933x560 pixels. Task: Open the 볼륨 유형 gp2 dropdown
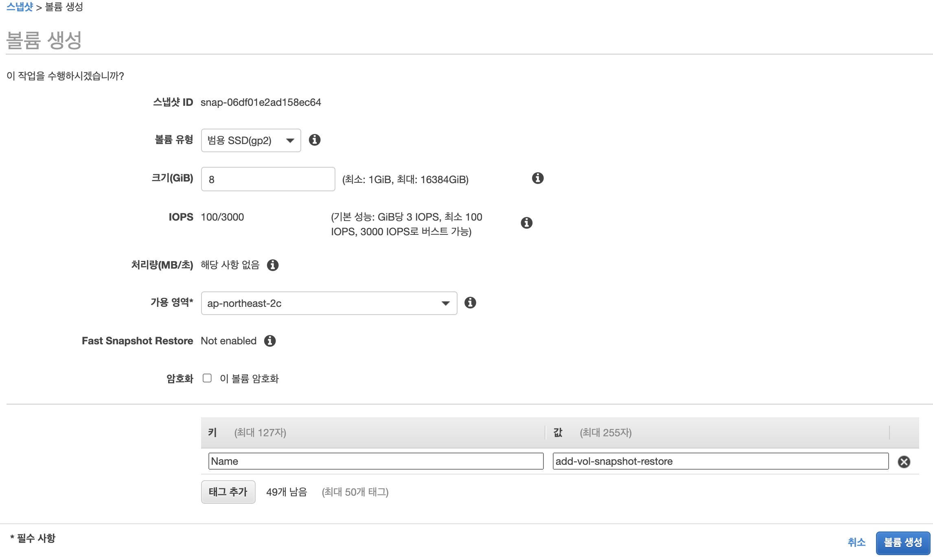coord(251,140)
